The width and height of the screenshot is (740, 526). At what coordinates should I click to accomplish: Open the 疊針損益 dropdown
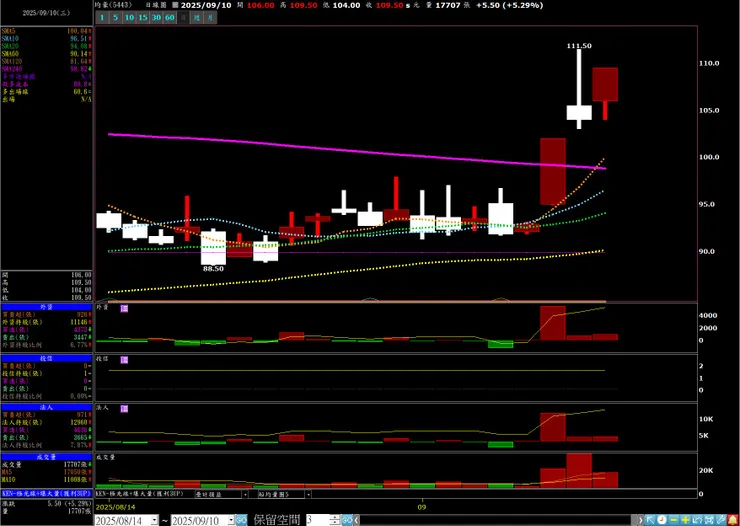244,494
